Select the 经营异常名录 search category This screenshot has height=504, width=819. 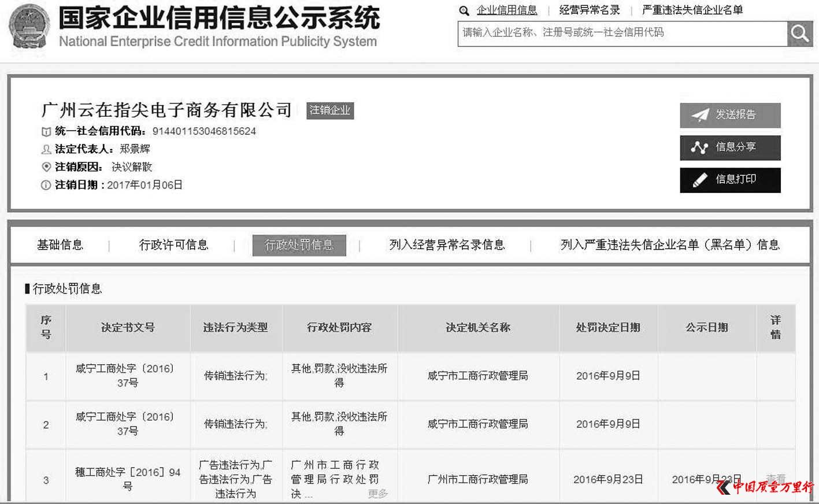coord(590,10)
